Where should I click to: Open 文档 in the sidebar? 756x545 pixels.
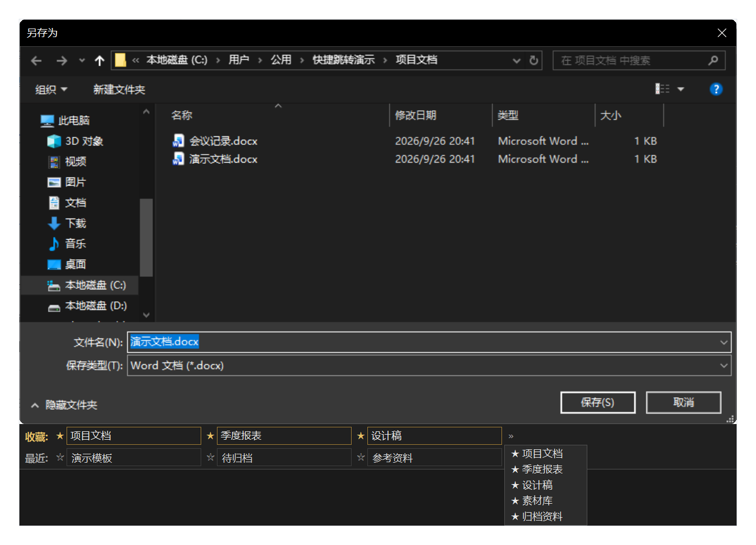(x=67, y=203)
